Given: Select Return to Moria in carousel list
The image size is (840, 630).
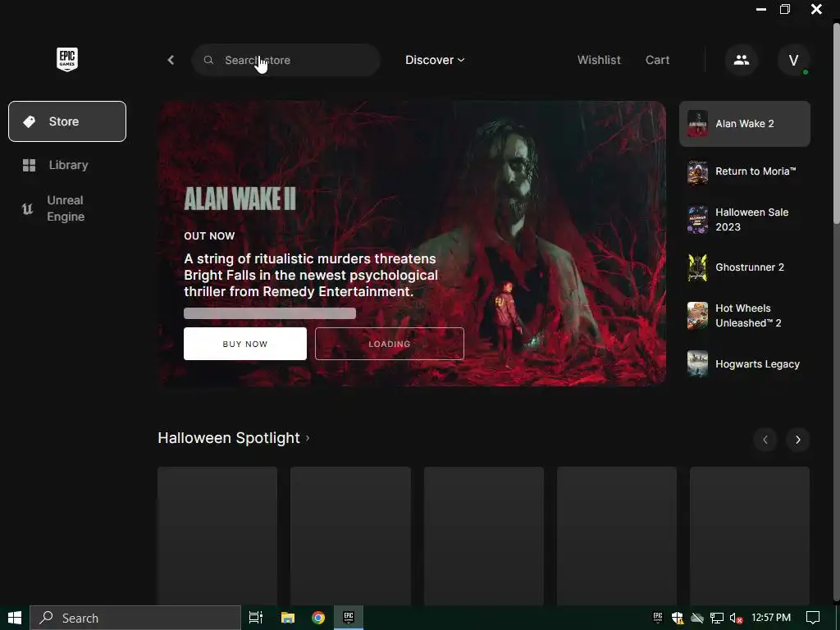Looking at the screenshot, I should click(x=745, y=171).
